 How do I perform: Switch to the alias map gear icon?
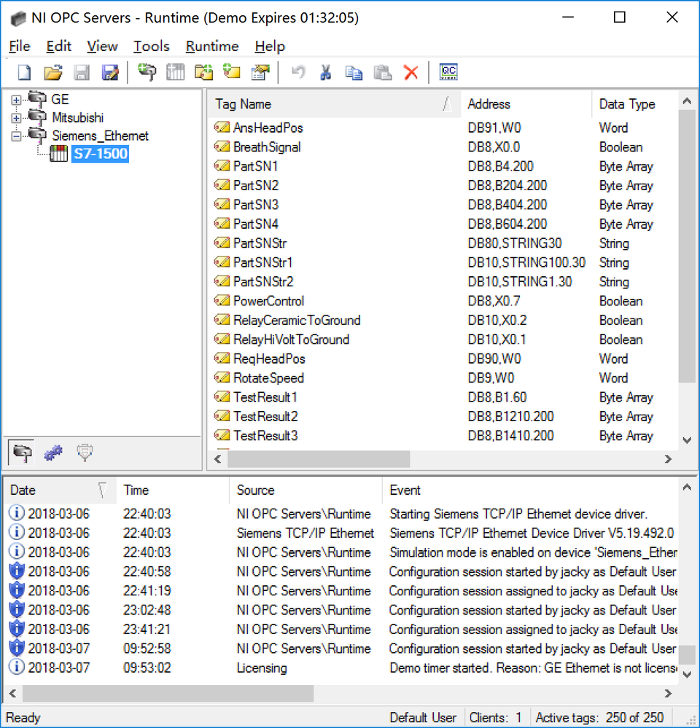point(53,453)
